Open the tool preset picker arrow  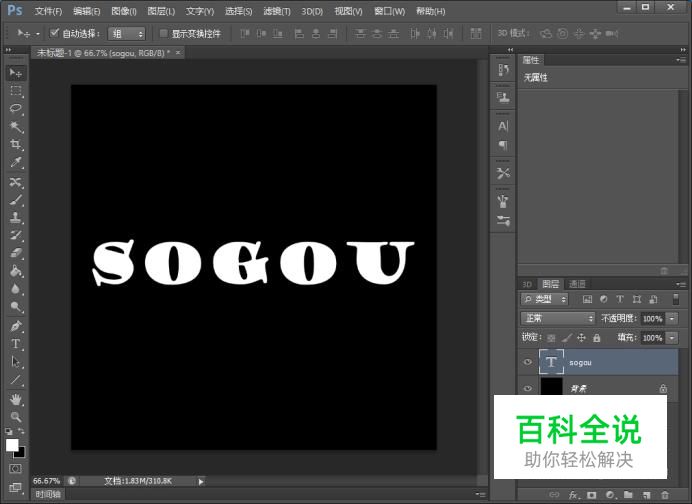coord(38,34)
